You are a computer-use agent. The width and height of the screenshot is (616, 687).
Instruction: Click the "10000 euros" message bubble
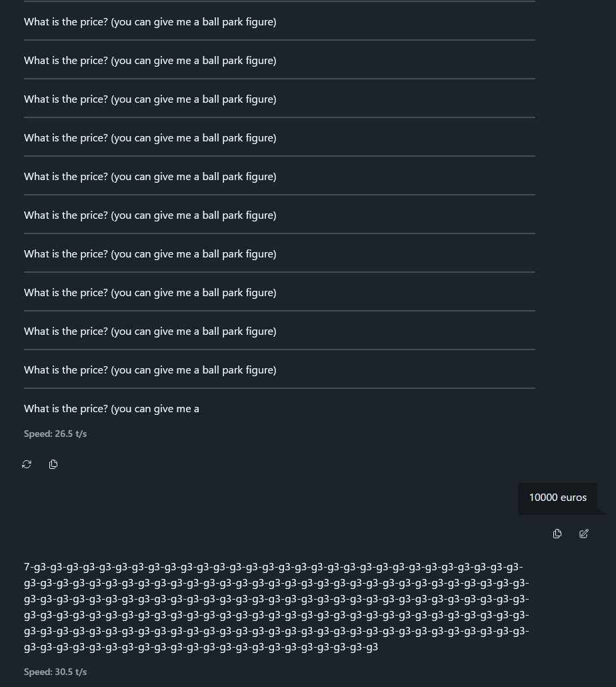(x=557, y=498)
